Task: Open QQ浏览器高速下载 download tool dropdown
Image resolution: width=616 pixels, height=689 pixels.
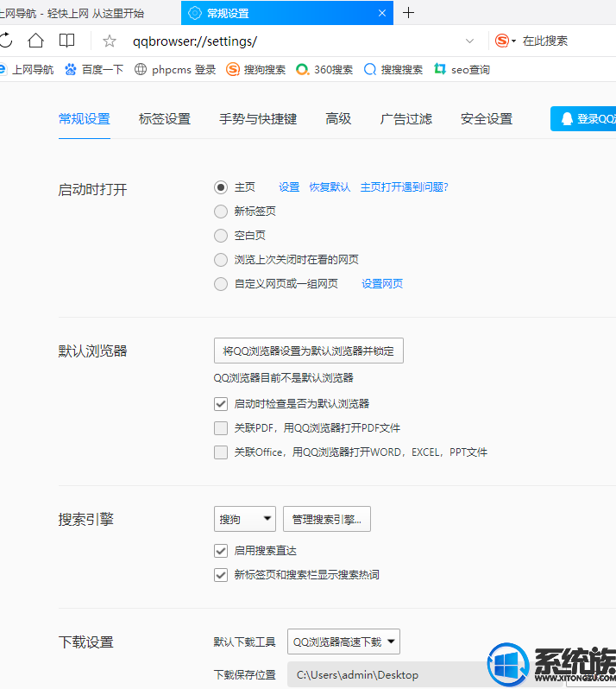Action: point(343,642)
